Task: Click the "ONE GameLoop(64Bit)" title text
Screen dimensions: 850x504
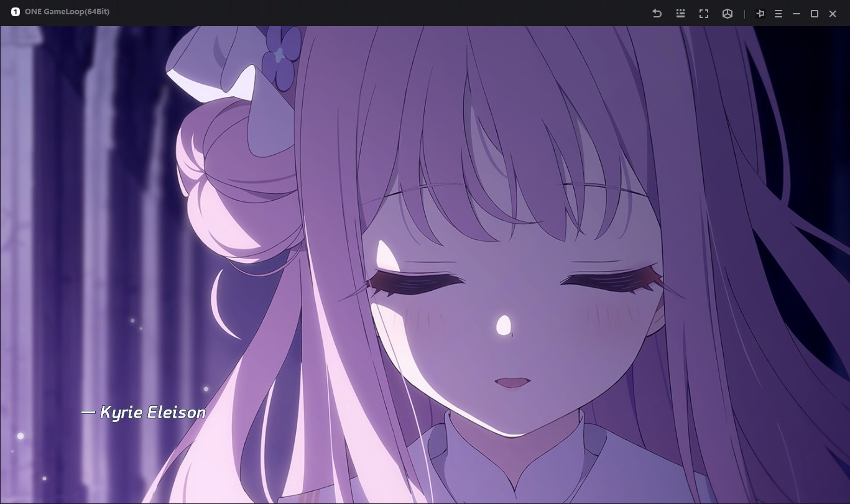Action: coord(67,12)
